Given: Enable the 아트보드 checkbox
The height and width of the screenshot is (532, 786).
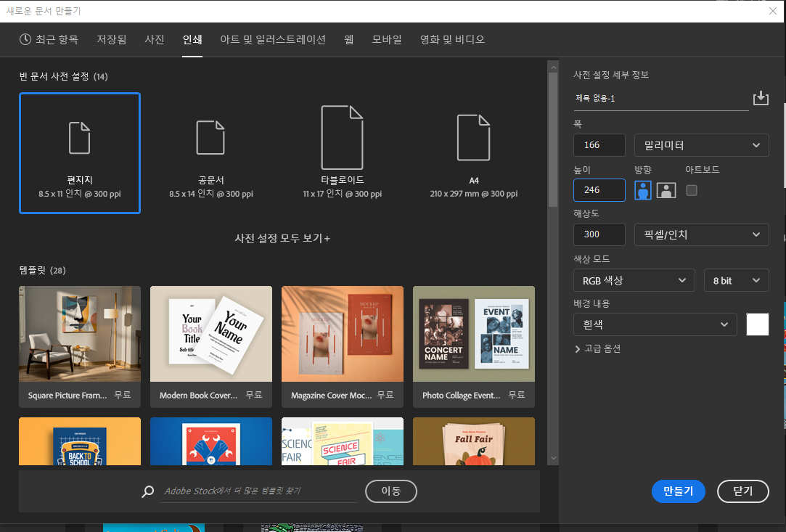Looking at the screenshot, I should 692,190.
